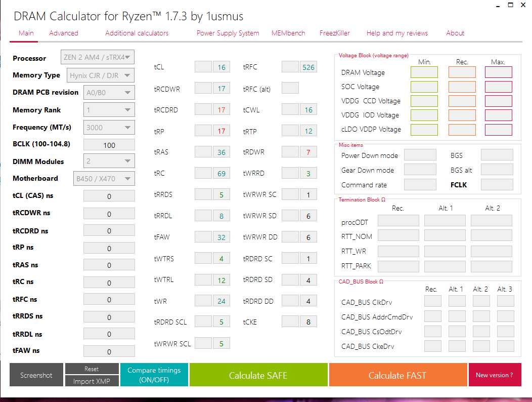Image resolution: width=532 pixels, height=402 pixels.
Task: Take a Screenshot with the button
Action: pos(36,375)
